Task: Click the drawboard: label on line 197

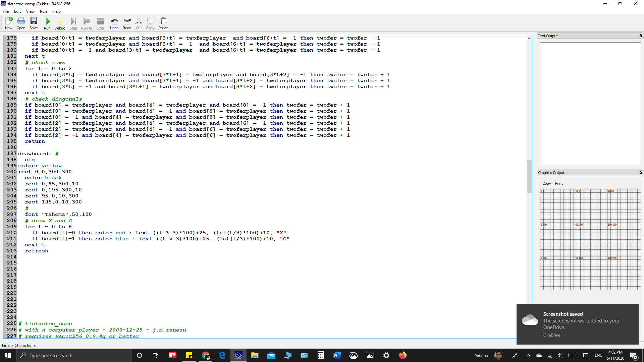Action: [35, 154]
